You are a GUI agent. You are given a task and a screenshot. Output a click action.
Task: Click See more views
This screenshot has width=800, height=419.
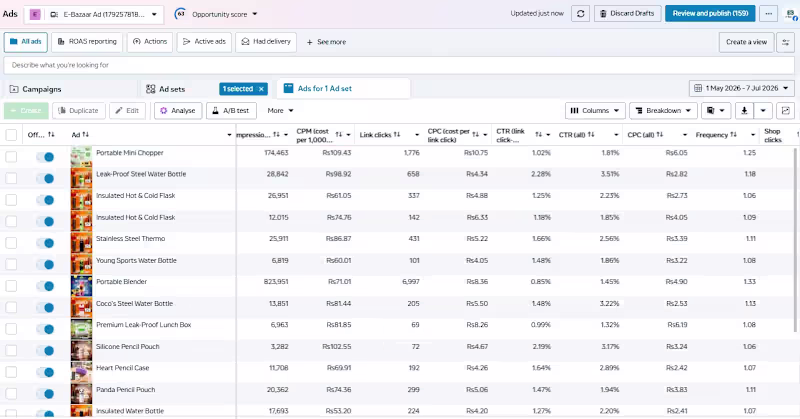click(x=326, y=42)
